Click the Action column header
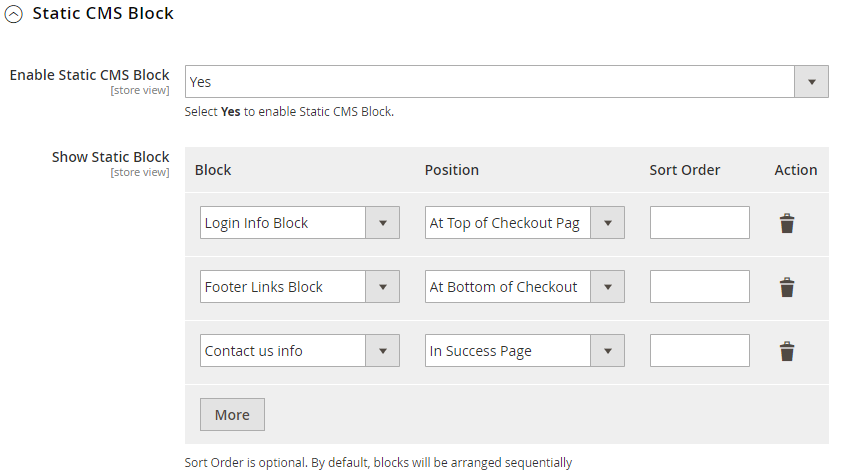The image size is (843, 474). tap(795, 170)
